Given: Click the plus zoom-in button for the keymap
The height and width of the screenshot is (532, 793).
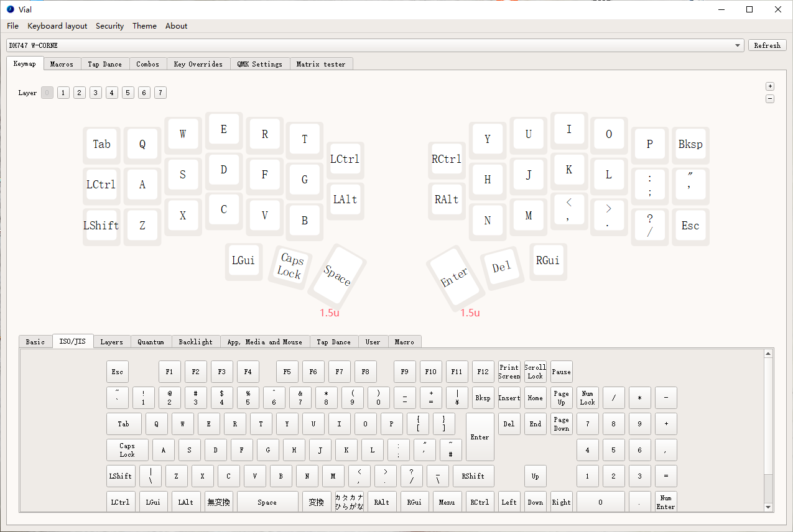Looking at the screenshot, I should click(x=770, y=86).
